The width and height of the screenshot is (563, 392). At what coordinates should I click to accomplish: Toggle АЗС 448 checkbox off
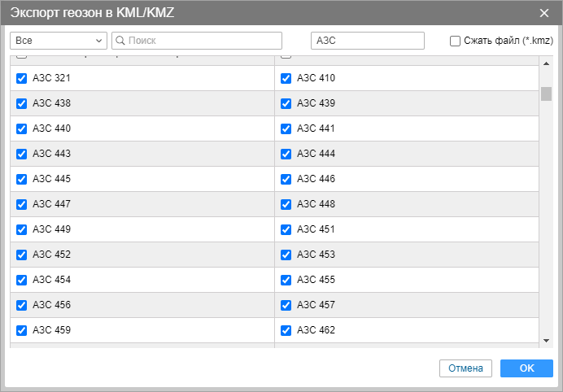tap(286, 204)
